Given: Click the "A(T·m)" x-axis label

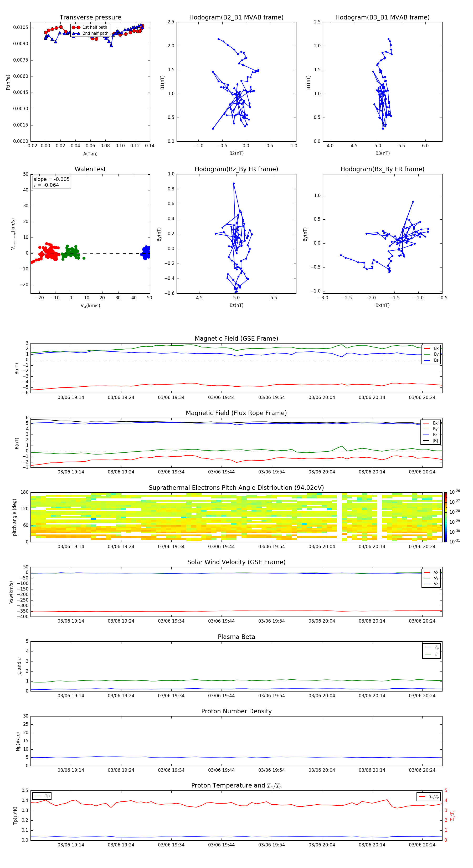Looking at the screenshot, I should point(90,154).
